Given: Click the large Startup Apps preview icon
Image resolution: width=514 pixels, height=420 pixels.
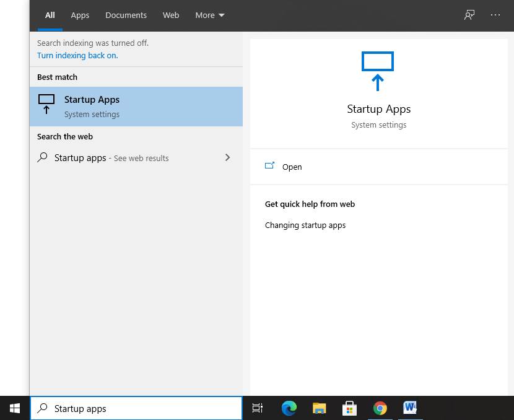Looking at the screenshot, I should [378, 71].
